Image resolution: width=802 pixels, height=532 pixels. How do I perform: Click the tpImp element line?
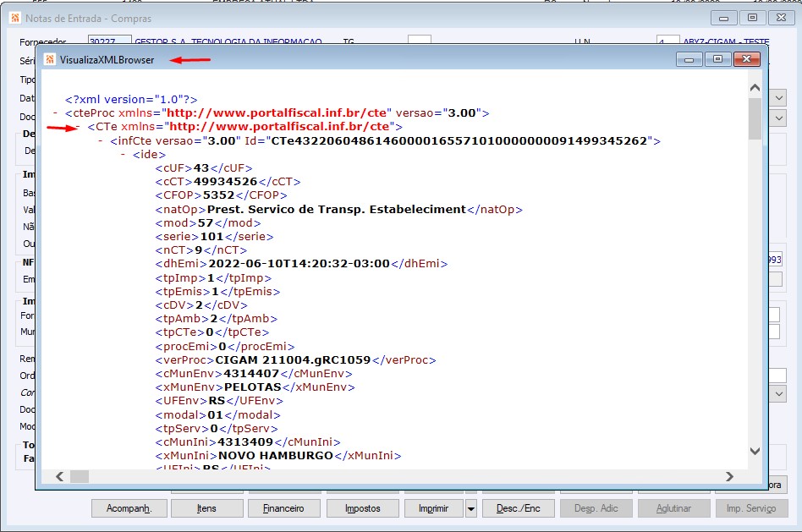(213, 278)
